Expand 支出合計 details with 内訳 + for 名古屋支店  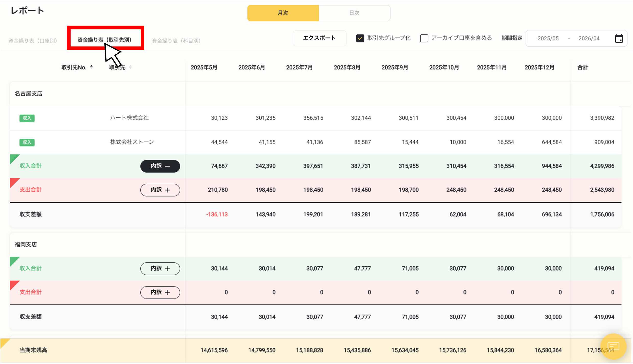click(160, 190)
